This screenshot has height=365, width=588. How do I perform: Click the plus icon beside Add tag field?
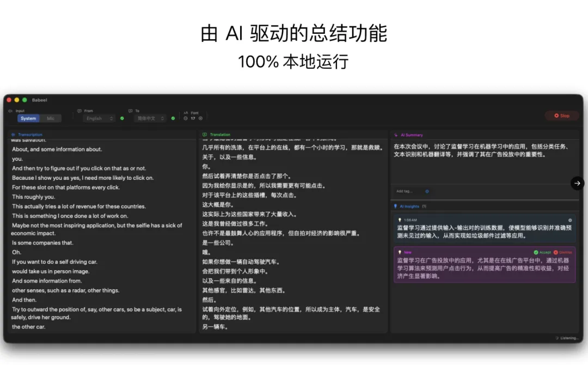click(427, 191)
